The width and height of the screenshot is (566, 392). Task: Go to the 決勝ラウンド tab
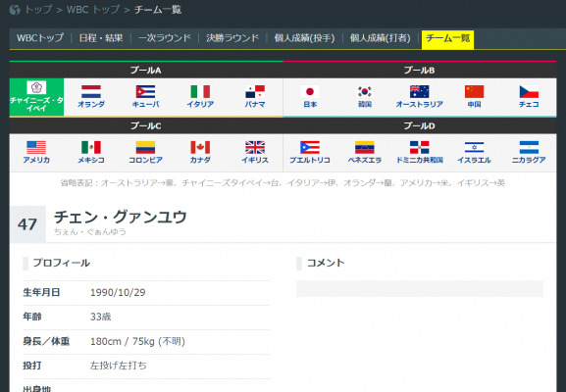[232, 38]
